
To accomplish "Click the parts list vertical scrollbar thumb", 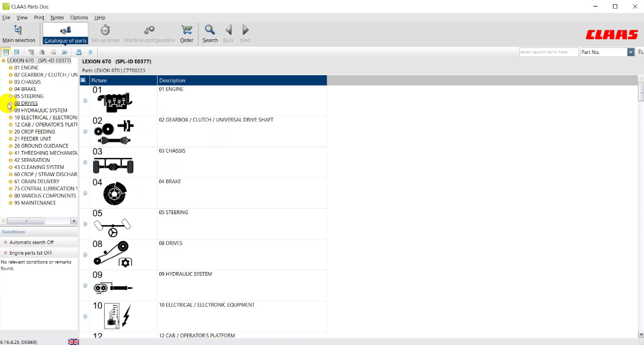I will pyautogui.click(x=641, y=91).
